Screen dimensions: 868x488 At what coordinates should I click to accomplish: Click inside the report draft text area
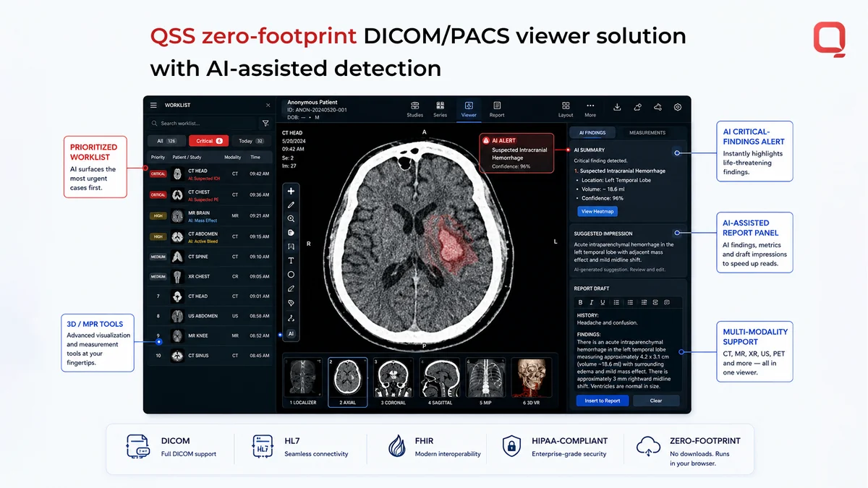(628, 351)
